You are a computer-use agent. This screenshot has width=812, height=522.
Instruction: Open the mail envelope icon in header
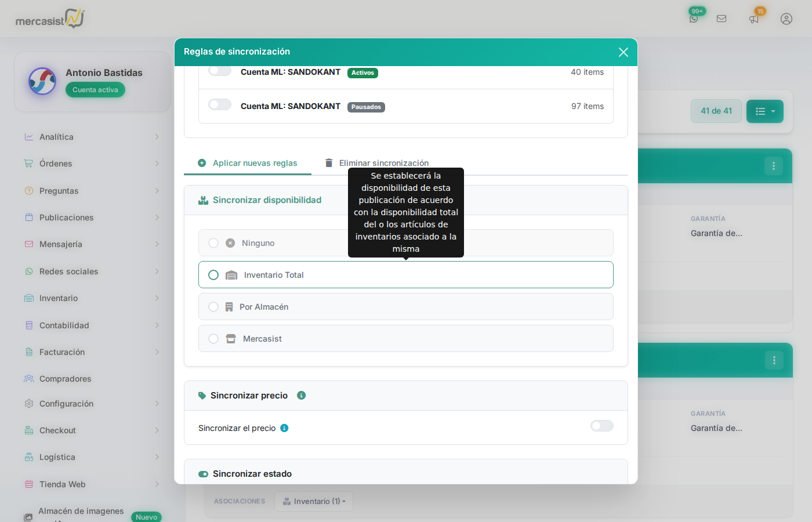[722, 19]
